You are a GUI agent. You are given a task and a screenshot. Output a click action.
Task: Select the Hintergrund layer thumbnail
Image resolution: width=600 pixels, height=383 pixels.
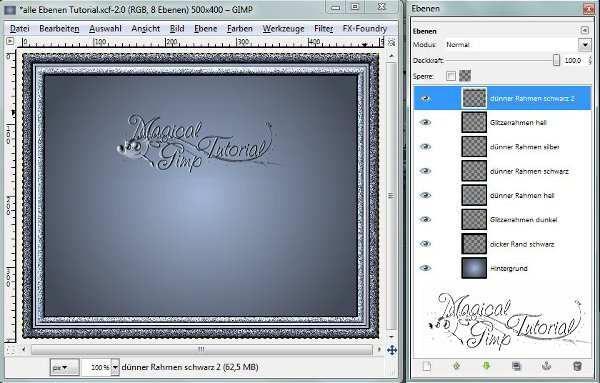[474, 268]
